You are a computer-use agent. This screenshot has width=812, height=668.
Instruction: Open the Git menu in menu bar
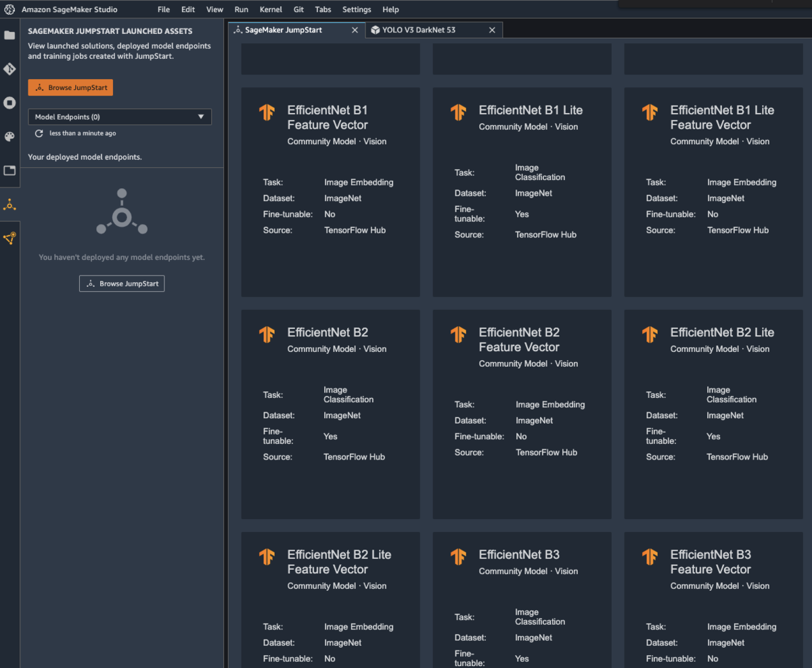298,9
